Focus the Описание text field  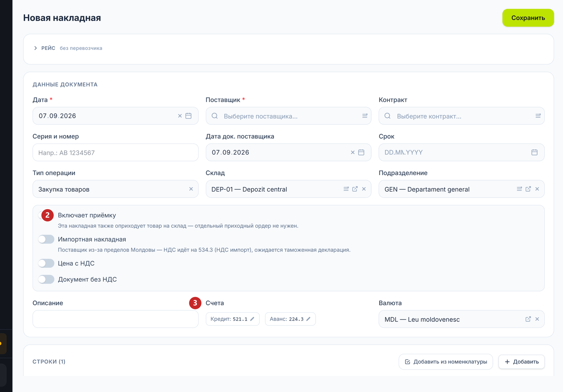click(x=115, y=319)
